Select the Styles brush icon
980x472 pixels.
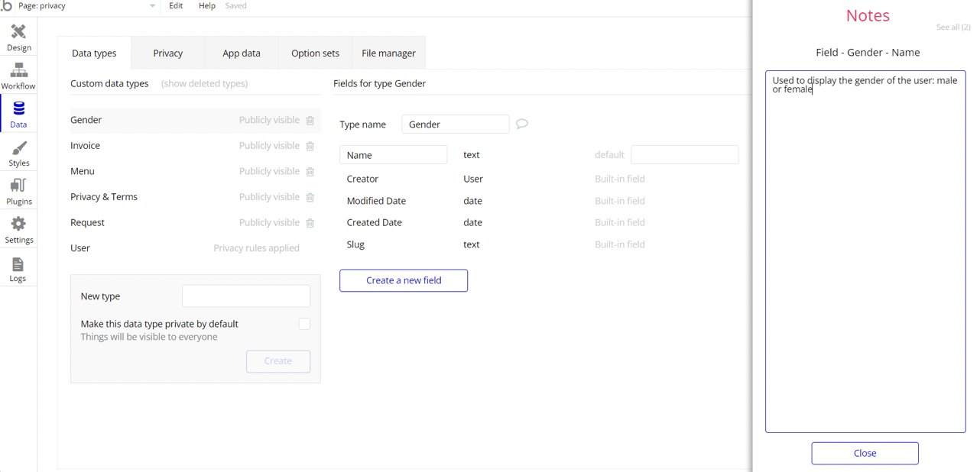(x=18, y=148)
